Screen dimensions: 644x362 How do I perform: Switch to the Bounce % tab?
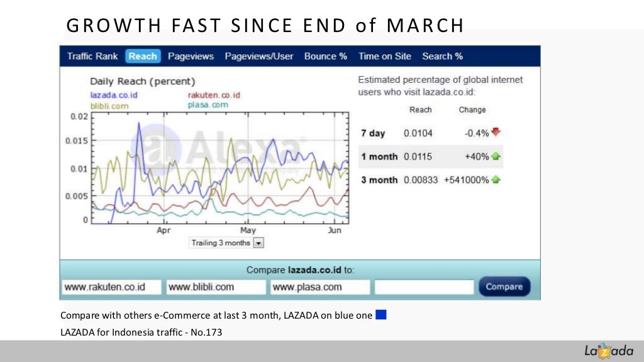(x=326, y=56)
